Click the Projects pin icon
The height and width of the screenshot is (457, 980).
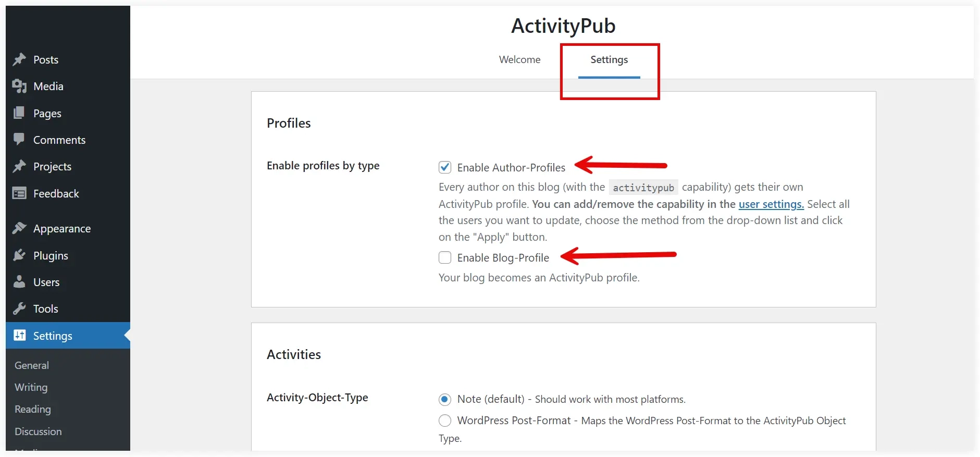click(19, 166)
